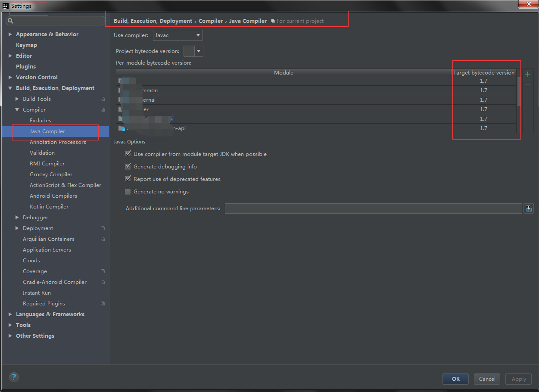Expand the Debugger tree node
The image size is (539, 392).
click(17, 218)
